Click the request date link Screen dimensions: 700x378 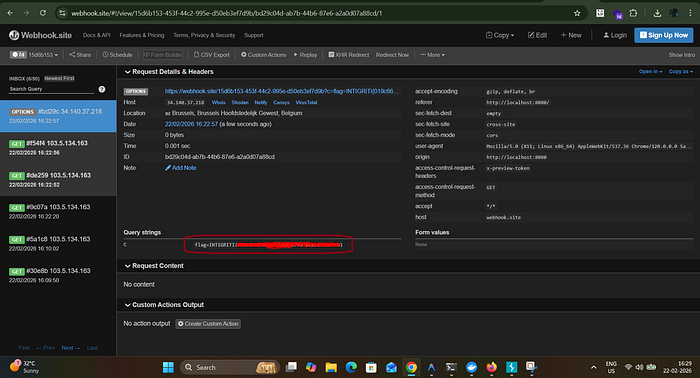(x=191, y=124)
